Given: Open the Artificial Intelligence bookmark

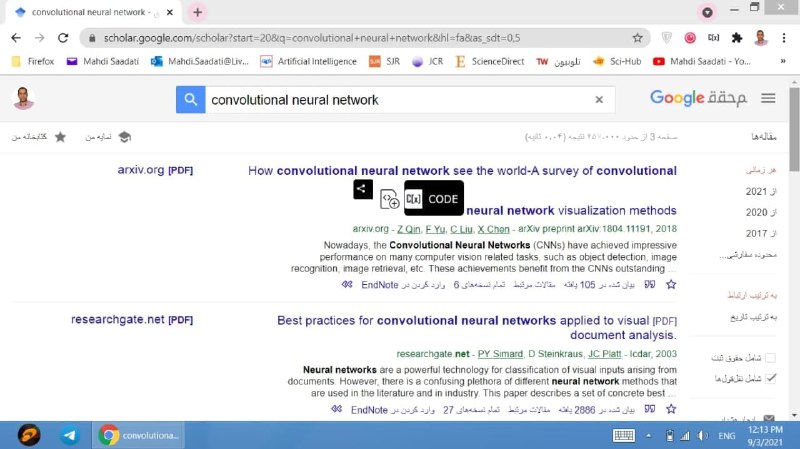Looking at the screenshot, I should tap(308, 61).
